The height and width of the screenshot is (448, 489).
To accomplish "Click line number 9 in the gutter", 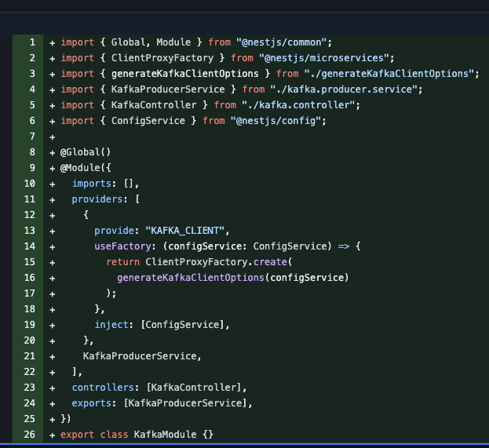I will point(32,168).
